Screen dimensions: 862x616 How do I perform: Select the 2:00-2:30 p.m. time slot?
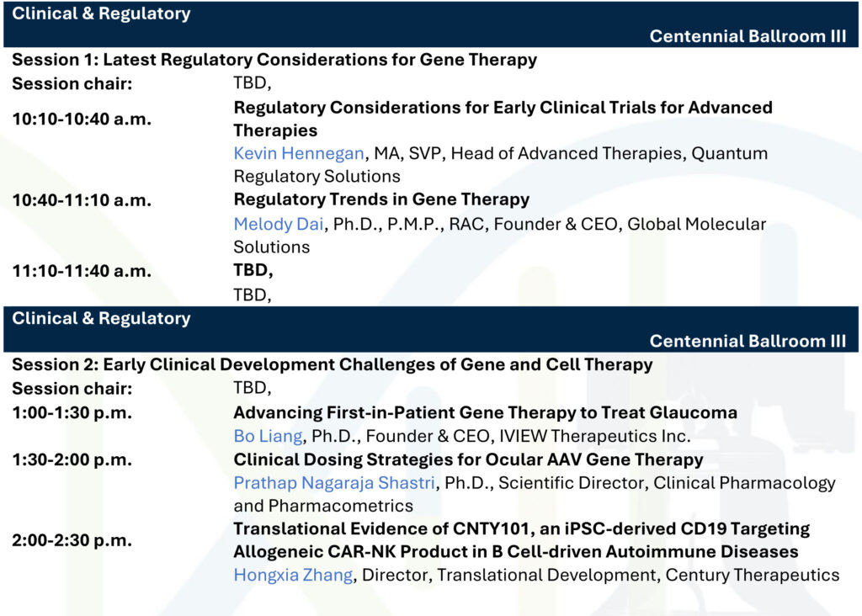coord(72,540)
